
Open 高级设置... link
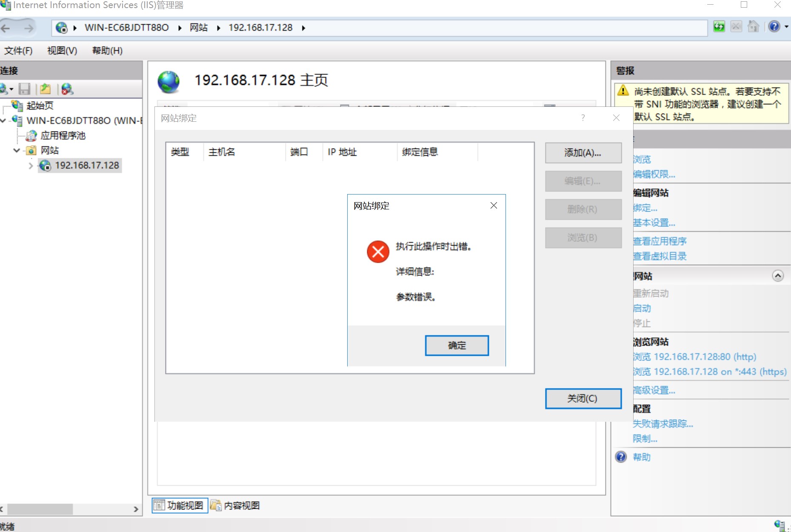pos(654,390)
